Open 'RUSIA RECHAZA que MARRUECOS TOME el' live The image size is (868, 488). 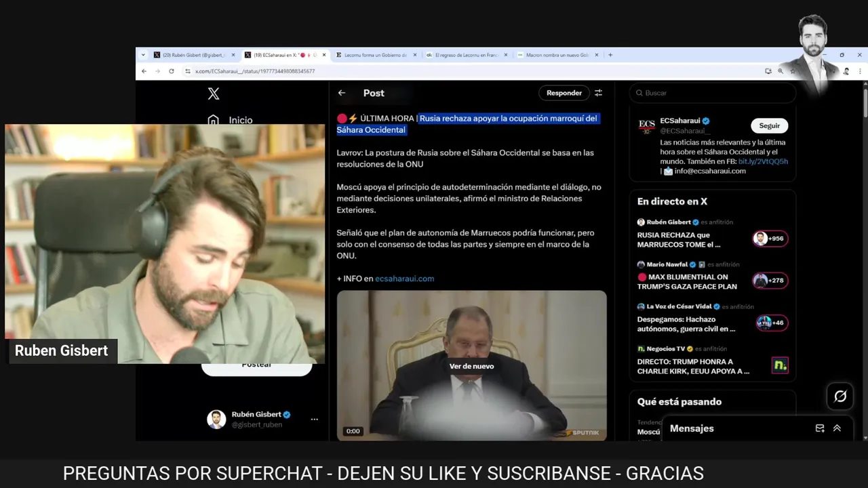click(x=679, y=240)
